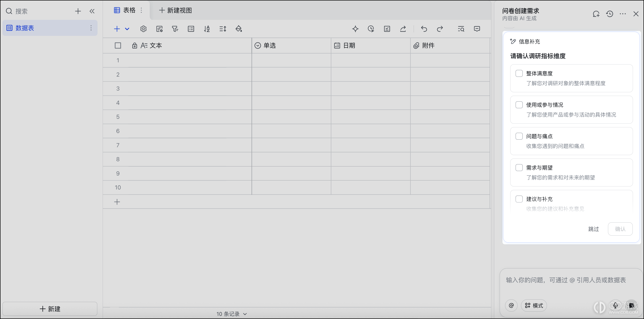The height and width of the screenshot is (319, 644).
Task: Click the 跳过 button
Action: (594, 229)
